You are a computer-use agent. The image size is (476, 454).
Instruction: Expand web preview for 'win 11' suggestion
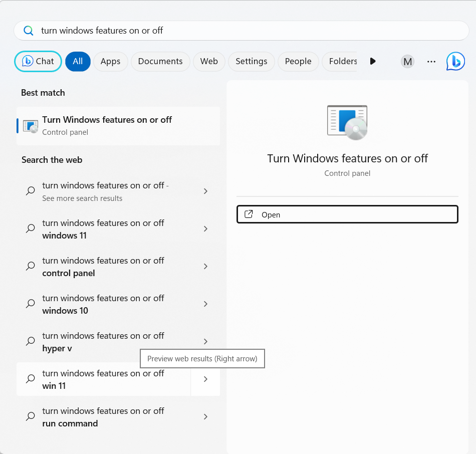coord(205,379)
